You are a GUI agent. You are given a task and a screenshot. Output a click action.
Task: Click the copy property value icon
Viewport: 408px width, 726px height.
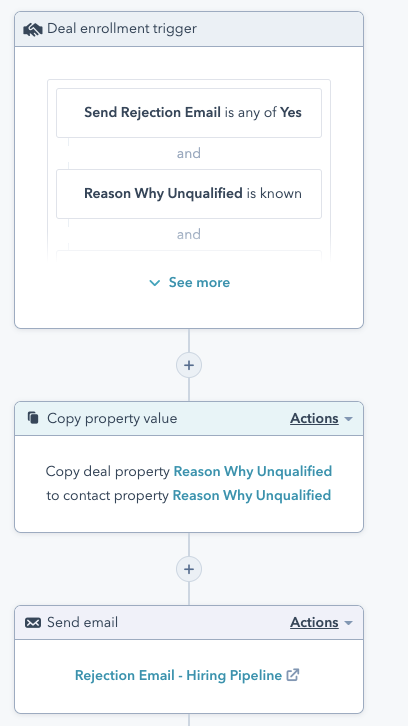[x=33, y=418]
